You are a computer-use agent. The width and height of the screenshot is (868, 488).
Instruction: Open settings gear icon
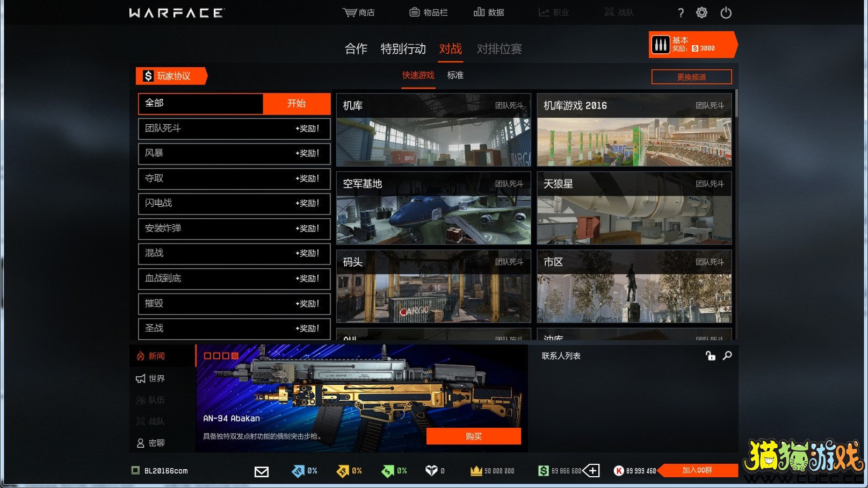point(701,12)
